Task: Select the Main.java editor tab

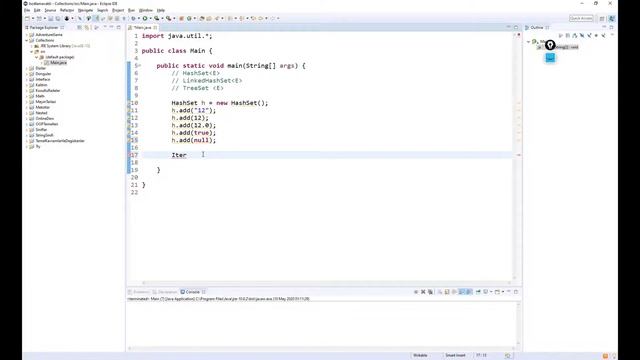Action: 142,27
